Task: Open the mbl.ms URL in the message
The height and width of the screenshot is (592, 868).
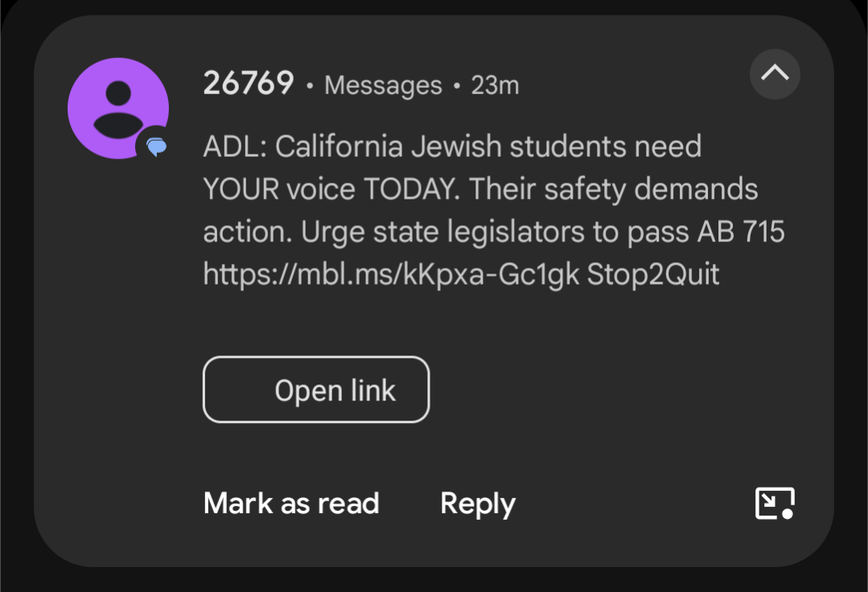Action: click(x=391, y=275)
